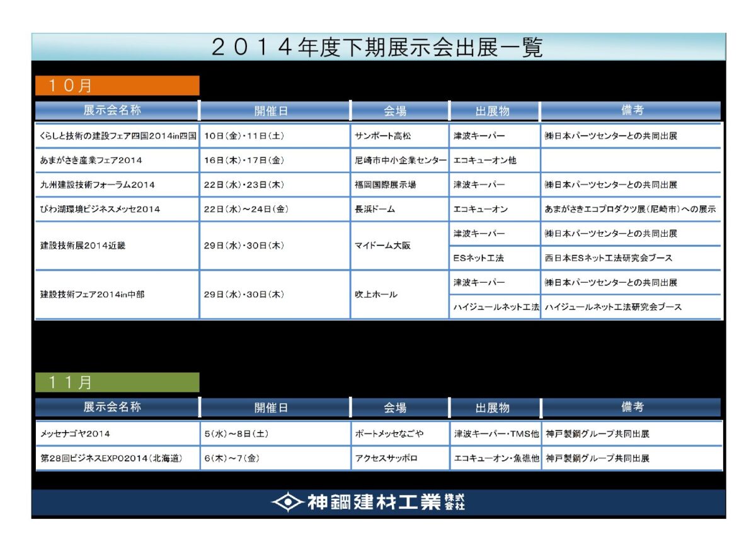
Task: Click the date 10日(金)・11日(土)
Action: coord(244,135)
